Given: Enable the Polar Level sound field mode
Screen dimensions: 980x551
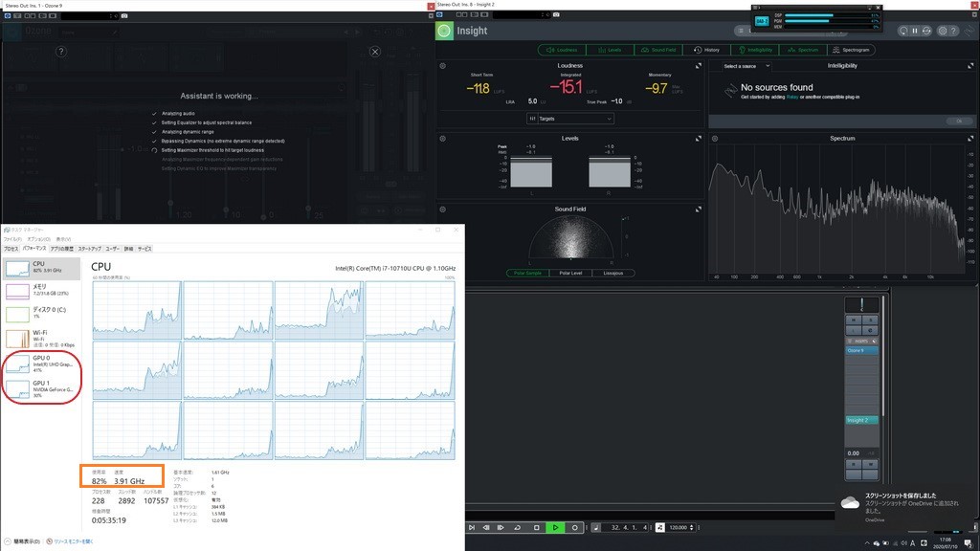Looking at the screenshot, I should coord(570,273).
